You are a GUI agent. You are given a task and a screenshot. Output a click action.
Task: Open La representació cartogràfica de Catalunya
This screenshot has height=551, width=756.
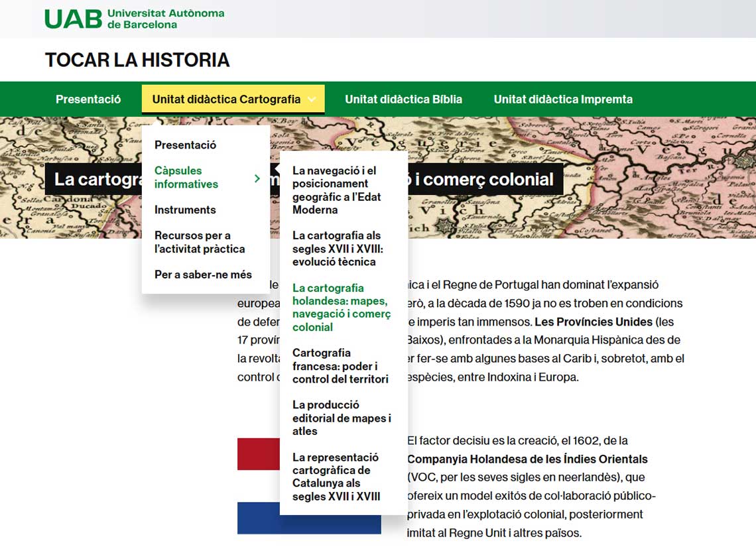pos(336,477)
